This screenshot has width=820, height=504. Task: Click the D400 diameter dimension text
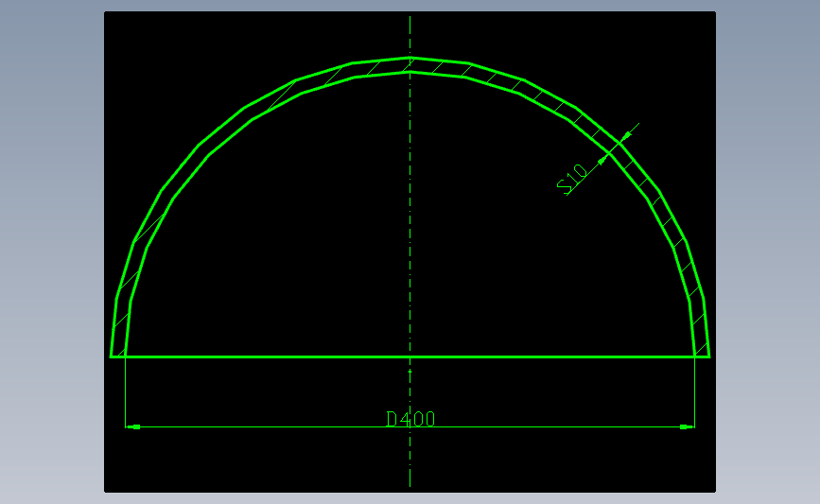(410, 419)
